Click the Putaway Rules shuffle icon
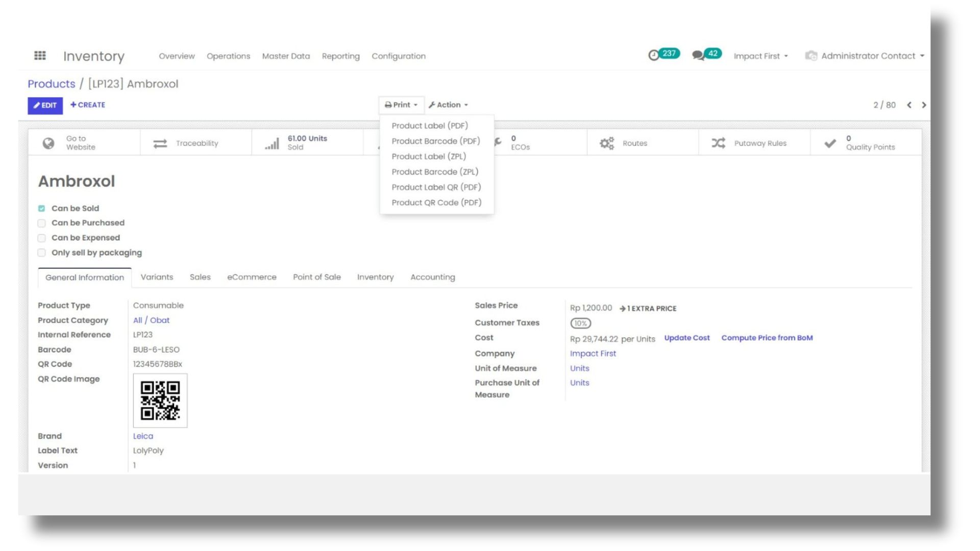Screen dimensions: 980x551 coord(719,143)
